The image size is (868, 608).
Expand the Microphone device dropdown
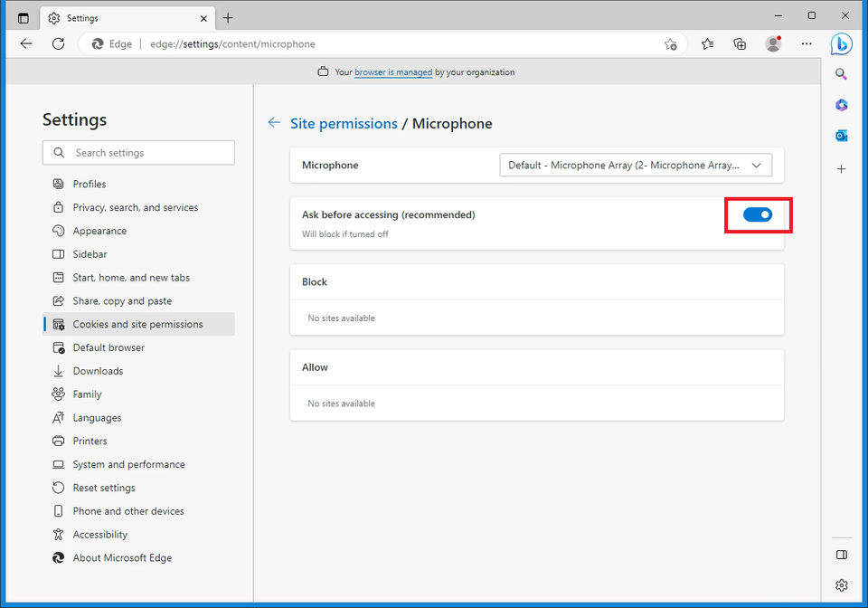click(x=636, y=166)
